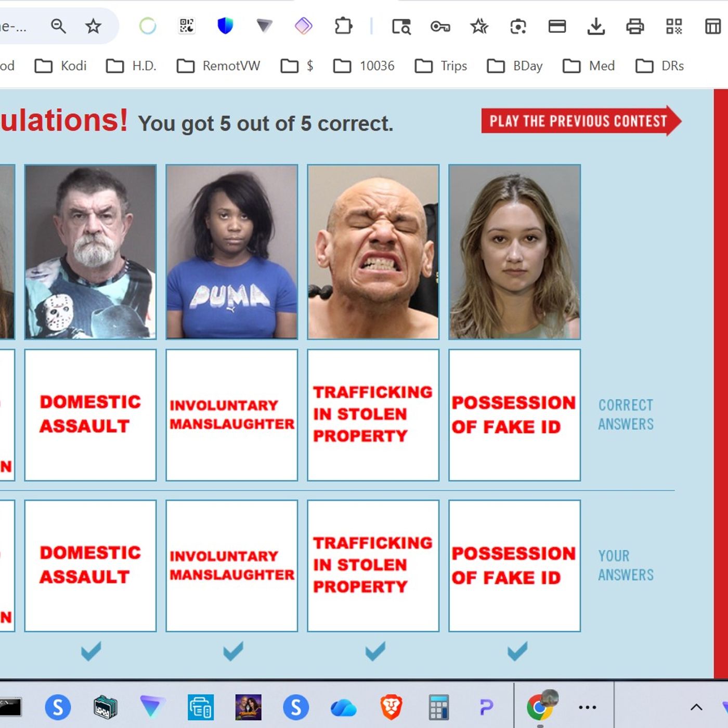Click the zoom magnifier icon in address bar
This screenshot has width=728, height=728.
pyautogui.click(x=58, y=26)
